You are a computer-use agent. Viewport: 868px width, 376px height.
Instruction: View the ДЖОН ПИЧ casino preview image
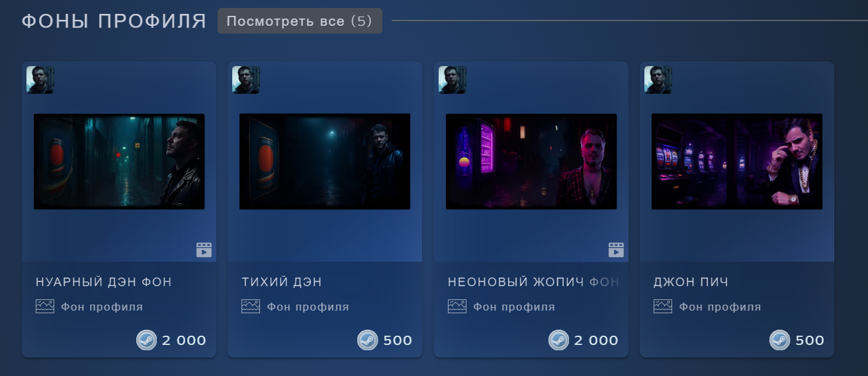(x=737, y=162)
